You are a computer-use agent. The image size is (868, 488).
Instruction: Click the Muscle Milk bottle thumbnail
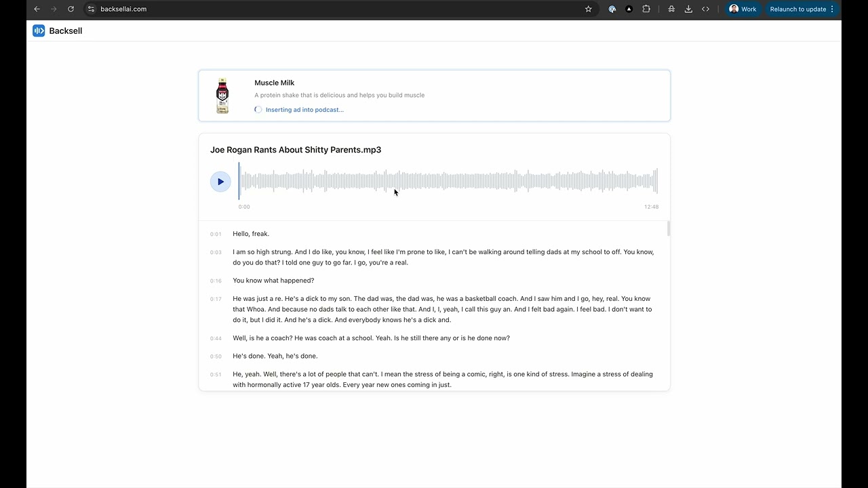pyautogui.click(x=222, y=96)
